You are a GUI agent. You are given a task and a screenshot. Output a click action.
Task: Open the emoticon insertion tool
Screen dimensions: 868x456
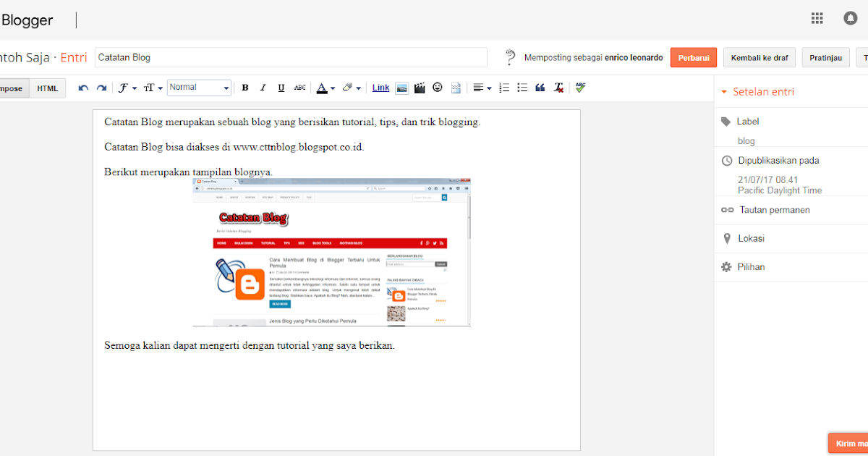pyautogui.click(x=437, y=88)
